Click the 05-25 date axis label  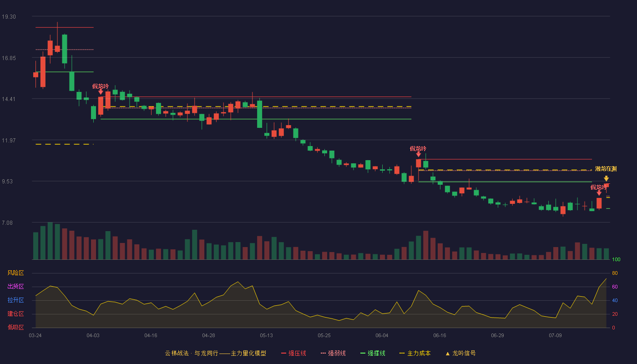click(324, 335)
